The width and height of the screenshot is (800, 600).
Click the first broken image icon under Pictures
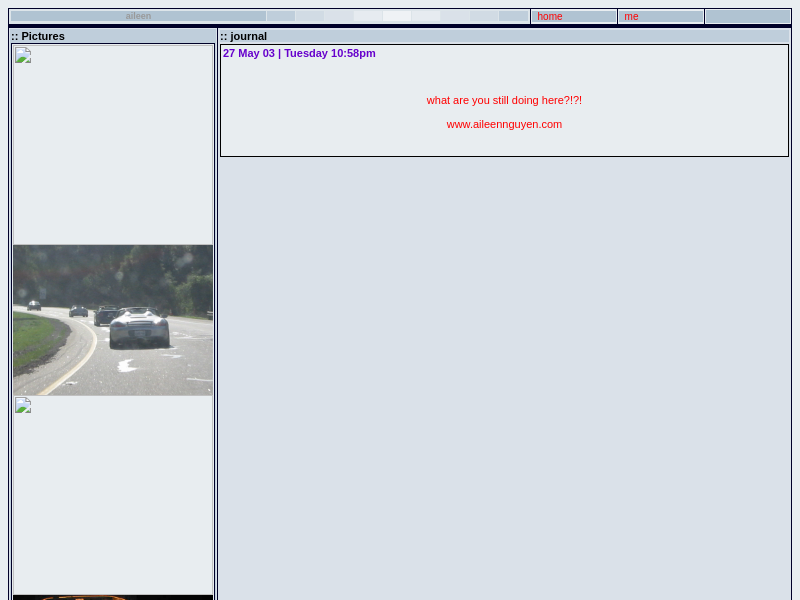pyautogui.click(x=23, y=55)
